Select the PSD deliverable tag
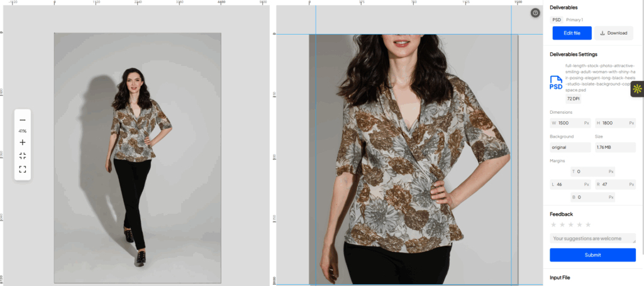Screen dimensions: 644x286 (x=557, y=19)
